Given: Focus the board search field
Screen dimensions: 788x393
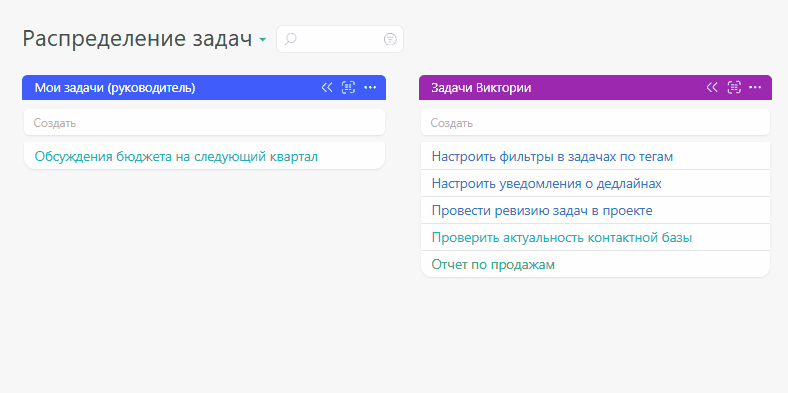Looking at the screenshot, I should [x=340, y=39].
